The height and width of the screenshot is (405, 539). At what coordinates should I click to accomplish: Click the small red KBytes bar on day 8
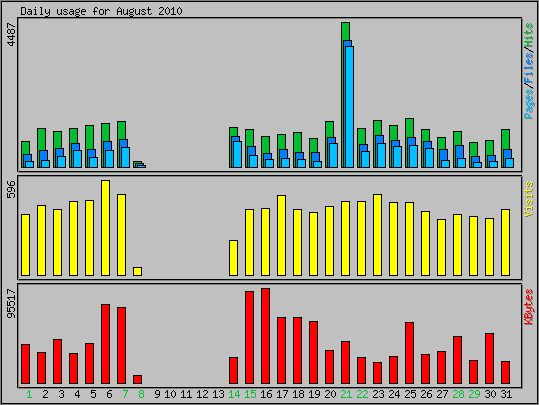tap(137, 380)
